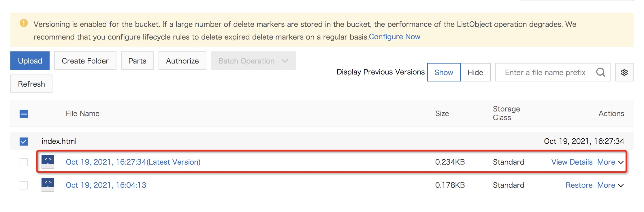Click the yellow warning icon in banner

[x=24, y=23]
